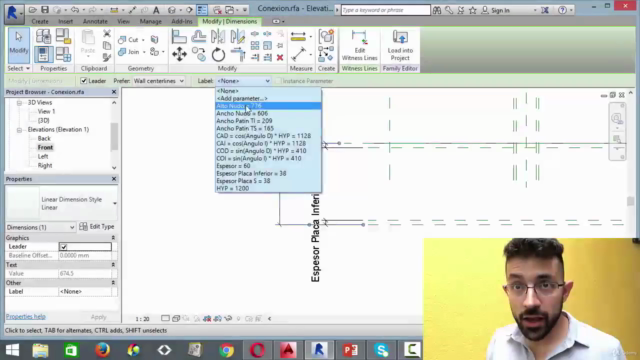Open the Create ribbon tab
The width and height of the screenshot is (640, 360).
coord(40,21)
